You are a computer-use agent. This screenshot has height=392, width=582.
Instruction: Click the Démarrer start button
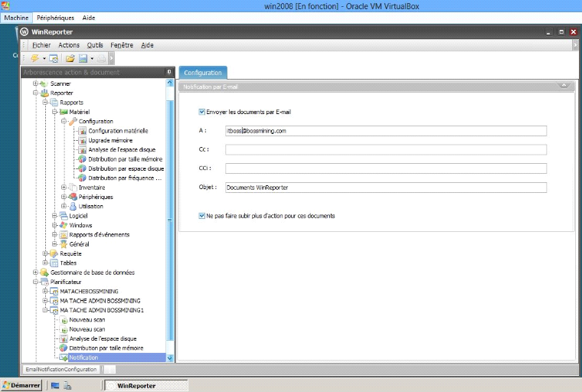pyautogui.click(x=21, y=385)
